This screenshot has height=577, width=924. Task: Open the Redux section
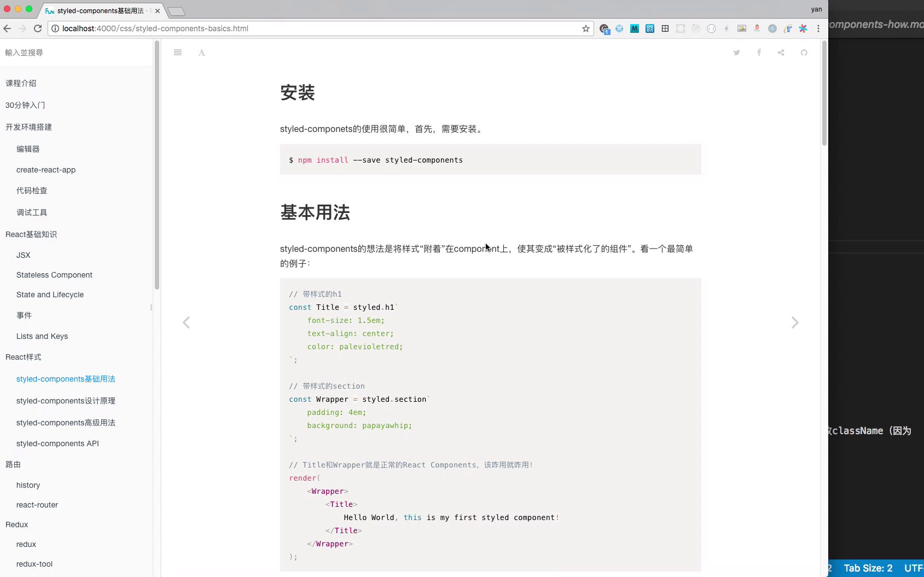tap(16, 524)
